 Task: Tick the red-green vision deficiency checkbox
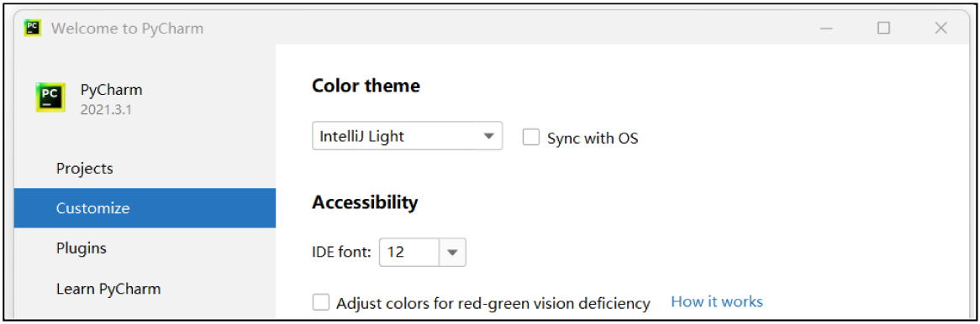click(320, 303)
